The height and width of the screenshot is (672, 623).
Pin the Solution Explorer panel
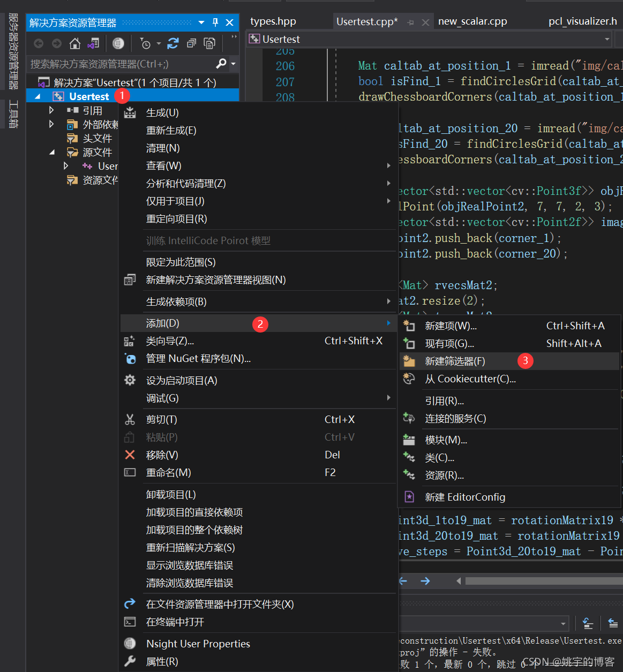tap(215, 22)
